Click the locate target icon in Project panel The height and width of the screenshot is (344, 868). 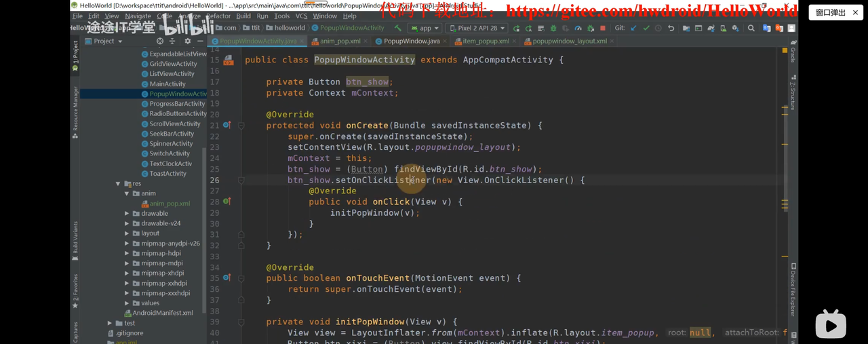160,41
